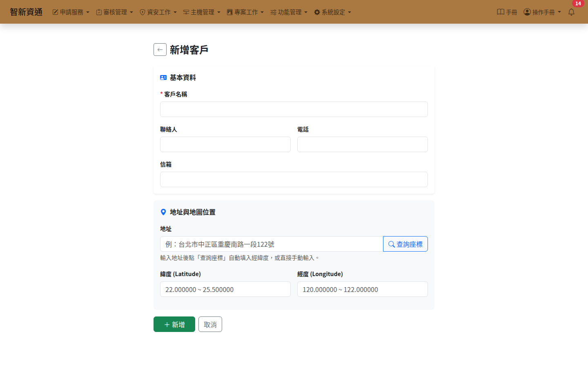Click the 智新資通 brand logo

pos(26,12)
